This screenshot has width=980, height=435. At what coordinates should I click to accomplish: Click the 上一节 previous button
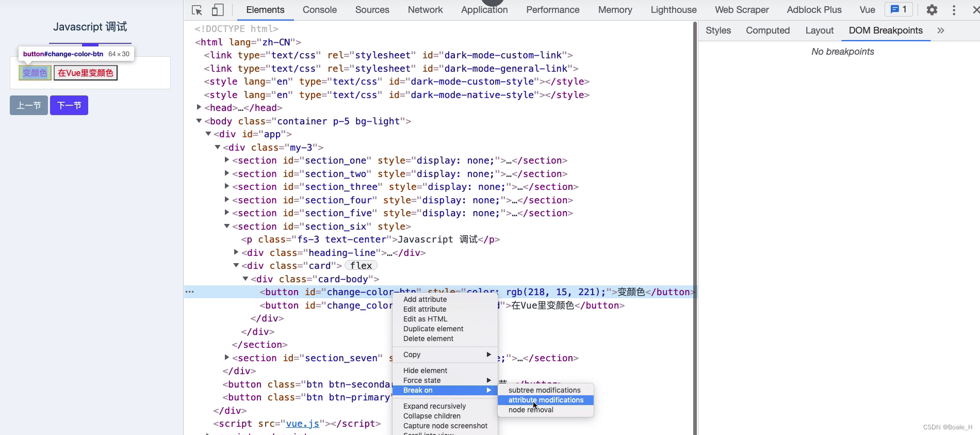(29, 105)
